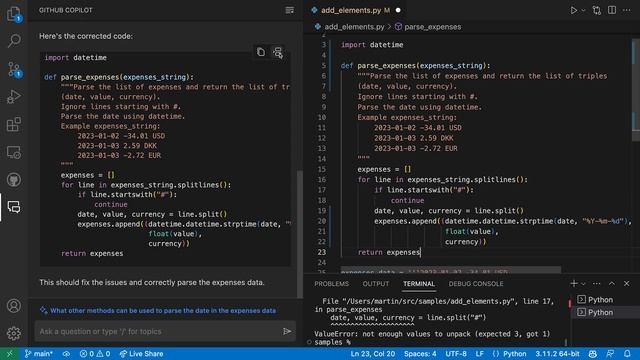Synchronize changes via cloud icon

pos(66,353)
